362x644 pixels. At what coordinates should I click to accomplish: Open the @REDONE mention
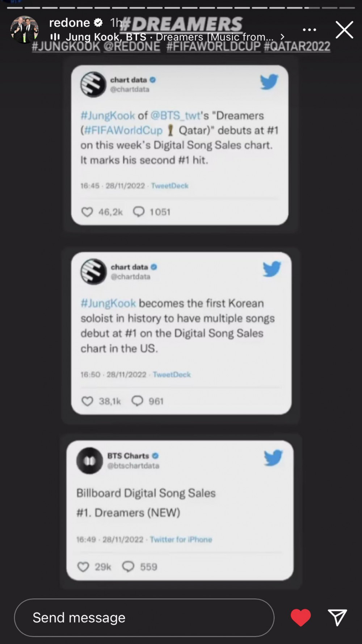(x=132, y=46)
